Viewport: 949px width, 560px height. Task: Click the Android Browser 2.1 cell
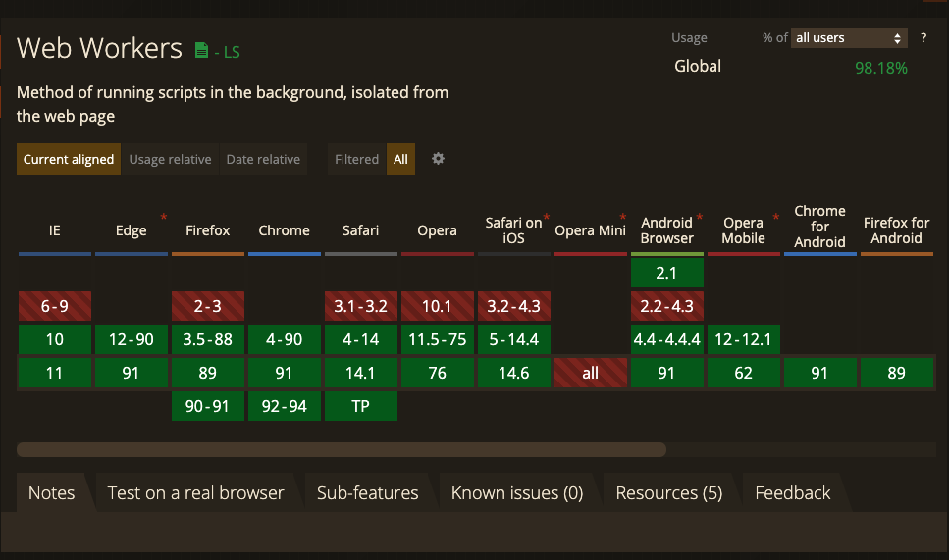click(667, 273)
